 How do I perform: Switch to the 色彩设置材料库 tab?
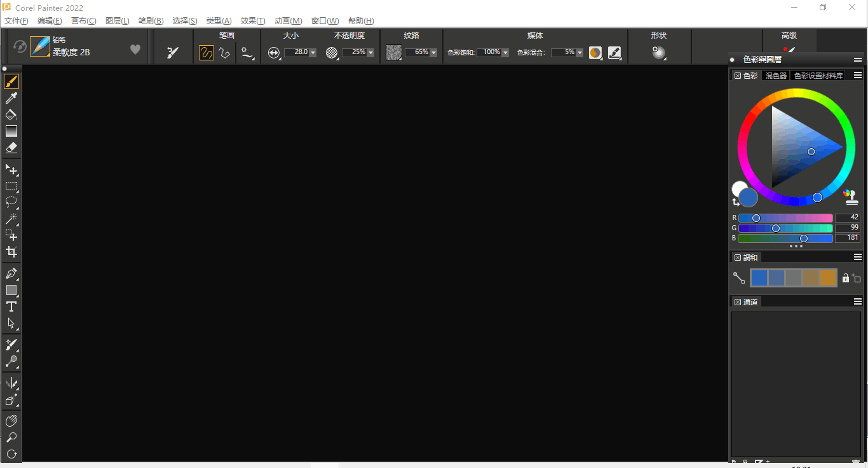(x=818, y=76)
